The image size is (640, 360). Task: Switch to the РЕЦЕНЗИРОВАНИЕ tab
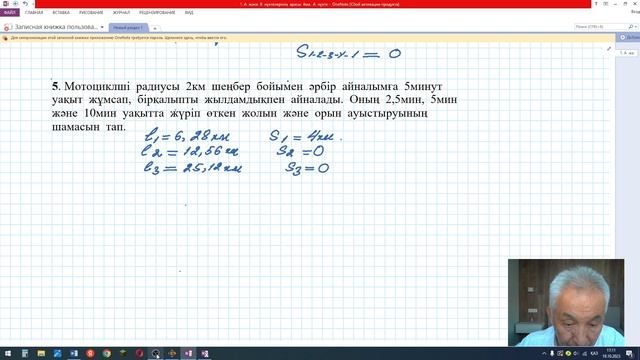tap(157, 13)
